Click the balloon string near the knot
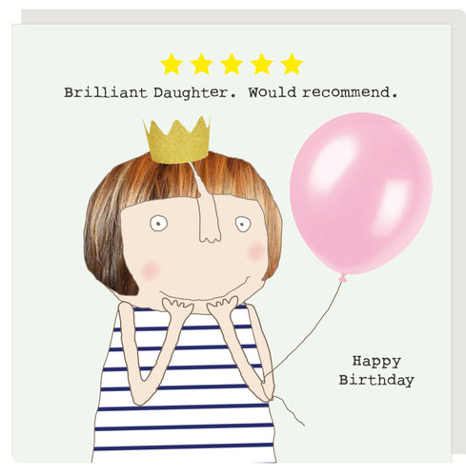466x476 pixels. pyautogui.click(x=340, y=288)
